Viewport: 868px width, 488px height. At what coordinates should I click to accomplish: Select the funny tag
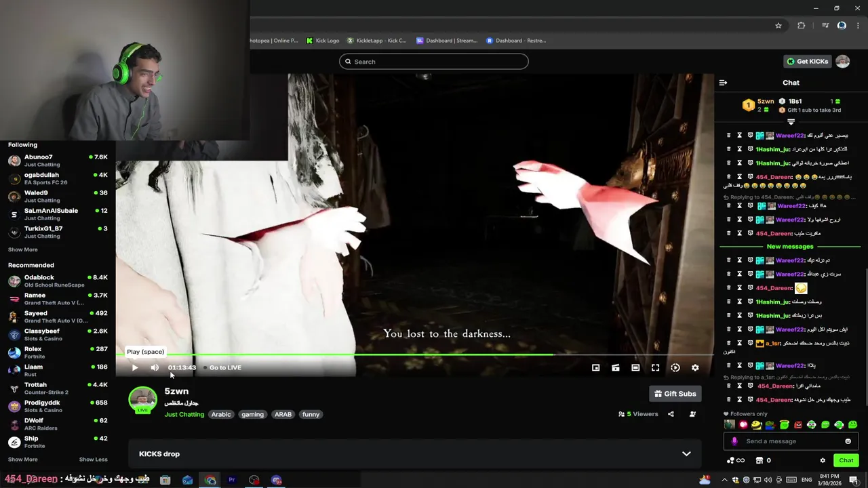tap(311, 414)
